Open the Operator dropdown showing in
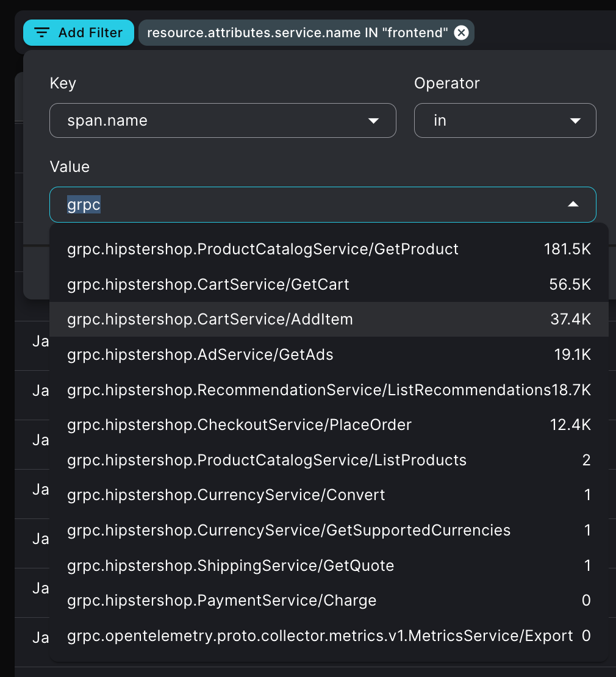 pyautogui.click(x=505, y=120)
